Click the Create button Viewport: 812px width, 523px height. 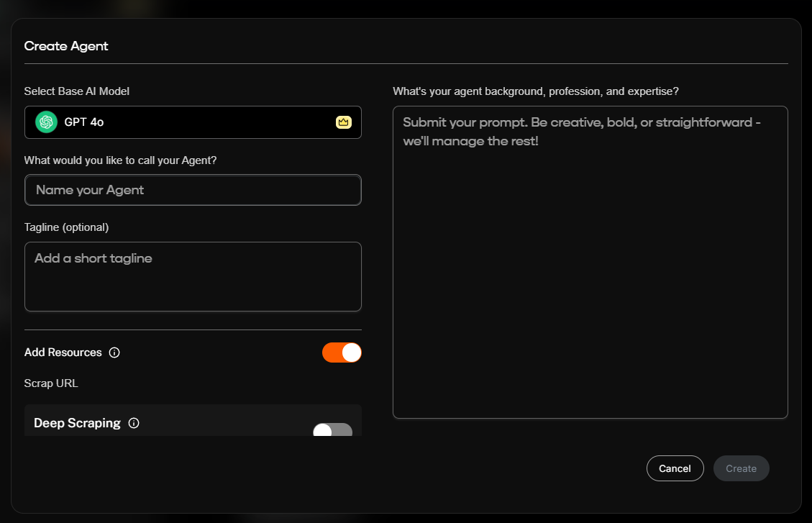[x=741, y=468]
